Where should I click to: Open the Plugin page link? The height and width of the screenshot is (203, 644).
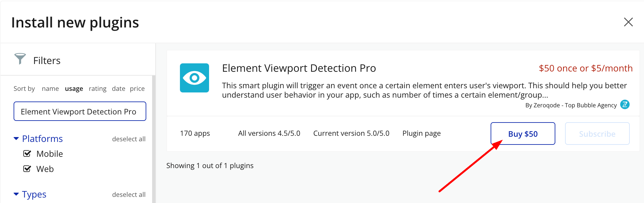coord(421,133)
